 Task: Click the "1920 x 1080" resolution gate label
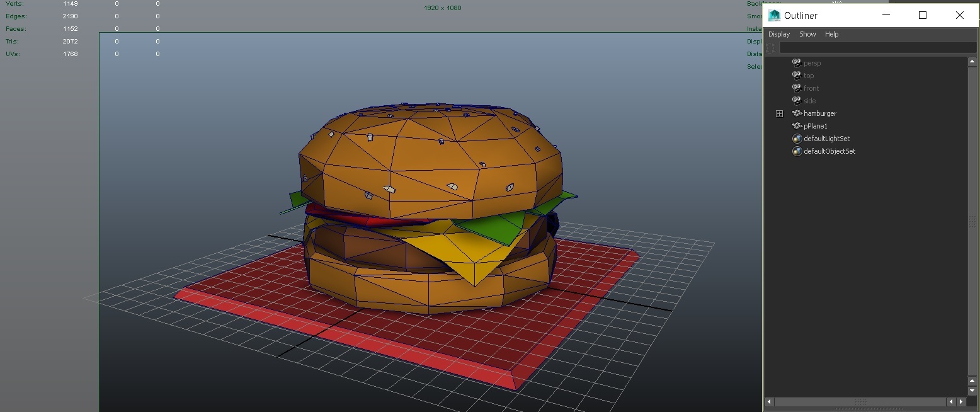point(443,8)
